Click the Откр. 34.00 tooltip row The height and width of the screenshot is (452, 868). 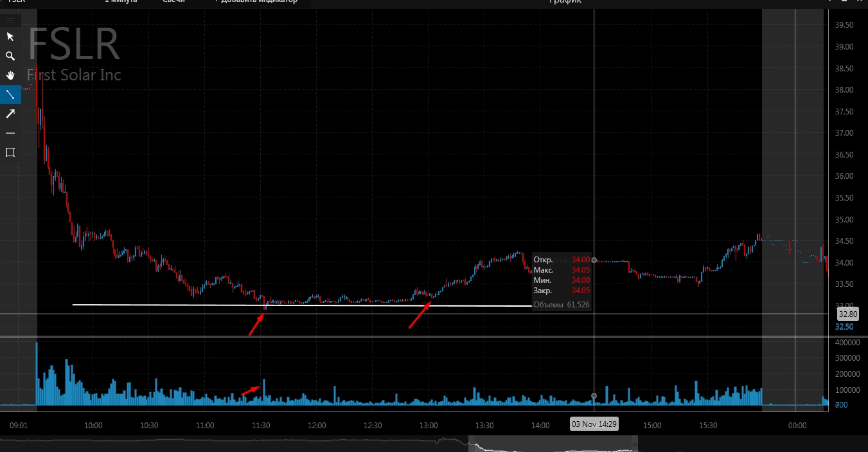[x=562, y=260]
